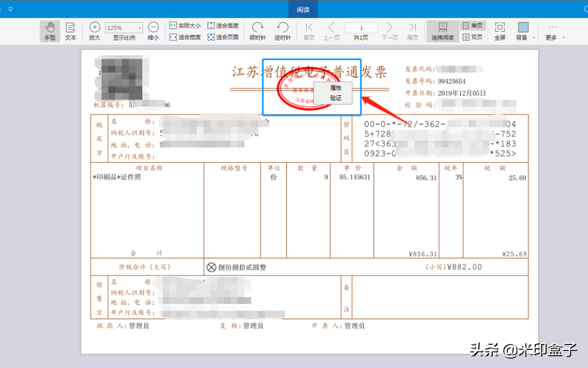Fit to whole page (适合页面)
Screen dimensions: 588x368
223,37
